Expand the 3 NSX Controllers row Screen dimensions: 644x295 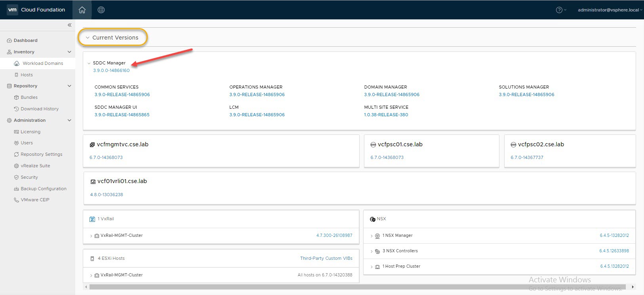coord(372,251)
